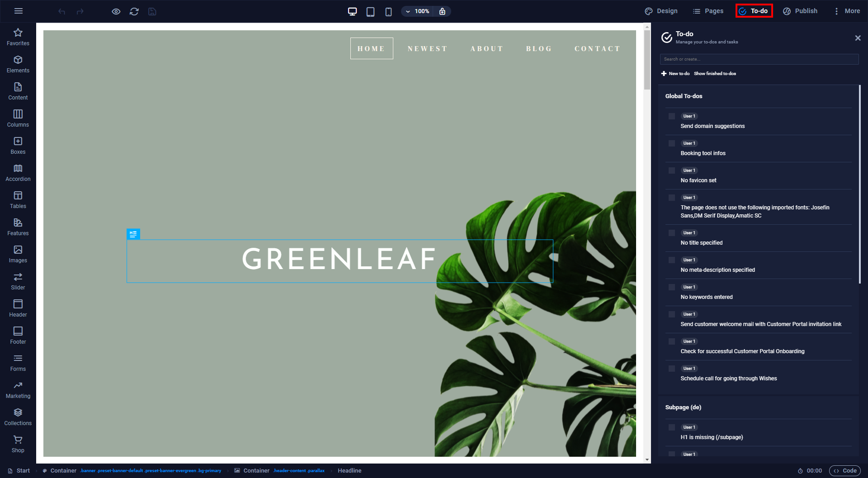Open the Slider elements panel
Screen dimensions: 868x478
(18, 281)
